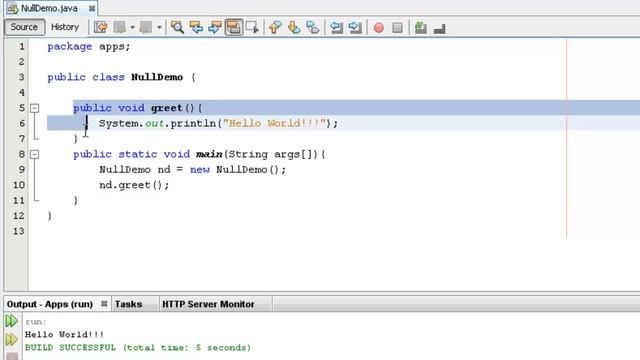640x360 pixels.
Task: Click the class name 'NullDemo' on line 3
Action: 157,77
